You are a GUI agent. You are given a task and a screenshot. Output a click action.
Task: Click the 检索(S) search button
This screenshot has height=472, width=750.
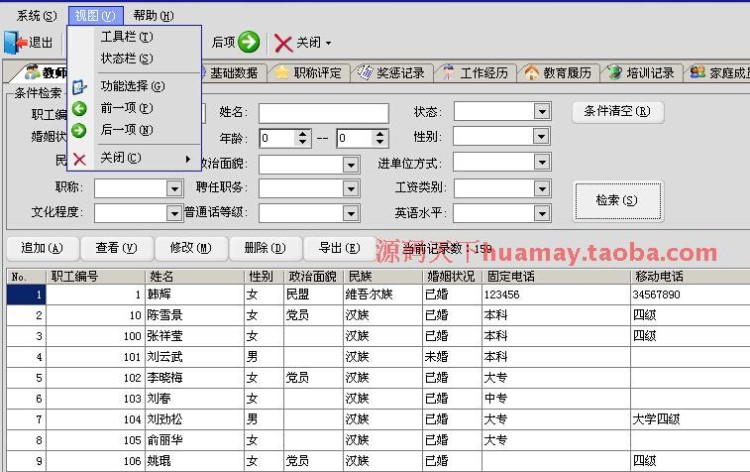pos(618,200)
